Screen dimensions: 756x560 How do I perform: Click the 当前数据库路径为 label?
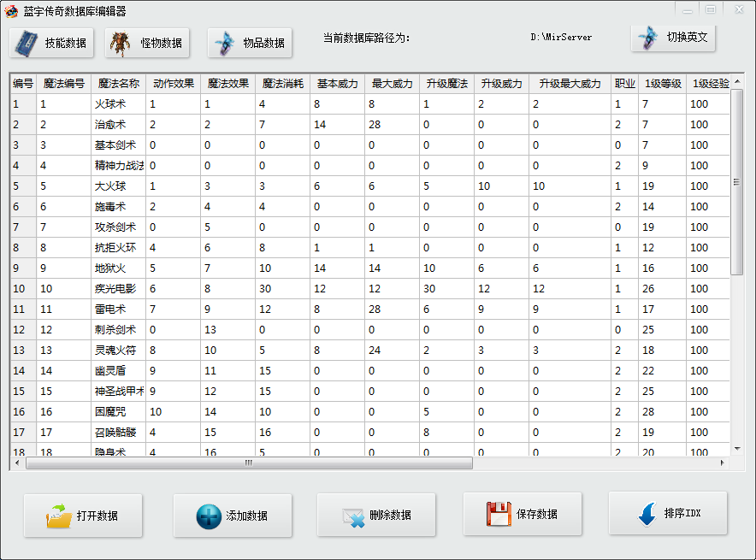click(366, 38)
